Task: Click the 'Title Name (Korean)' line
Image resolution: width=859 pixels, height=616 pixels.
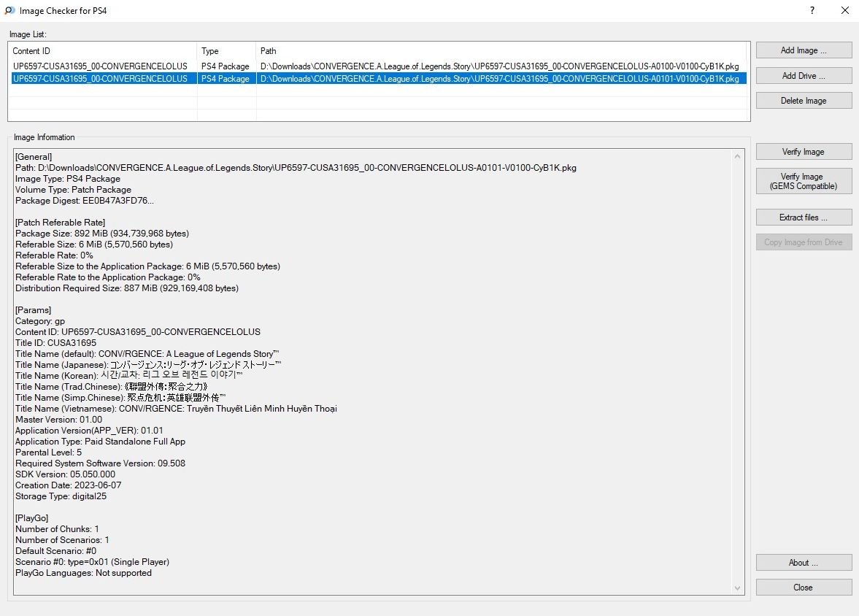Action: coord(128,376)
